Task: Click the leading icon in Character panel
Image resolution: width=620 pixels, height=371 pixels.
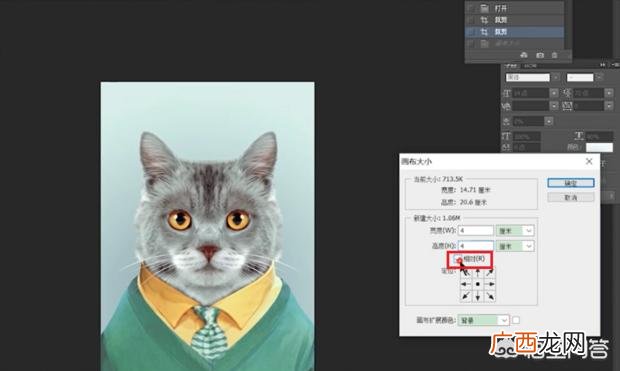Action: pos(568,93)
